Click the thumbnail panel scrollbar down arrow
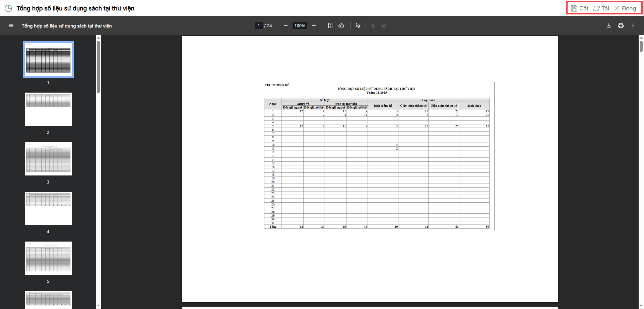This screenshot has height=309, width=644. [98, 305]
